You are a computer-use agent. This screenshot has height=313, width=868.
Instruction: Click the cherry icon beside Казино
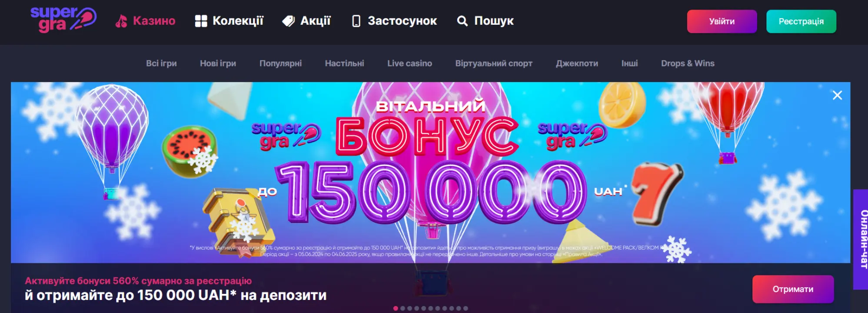(x=121, y=21)
